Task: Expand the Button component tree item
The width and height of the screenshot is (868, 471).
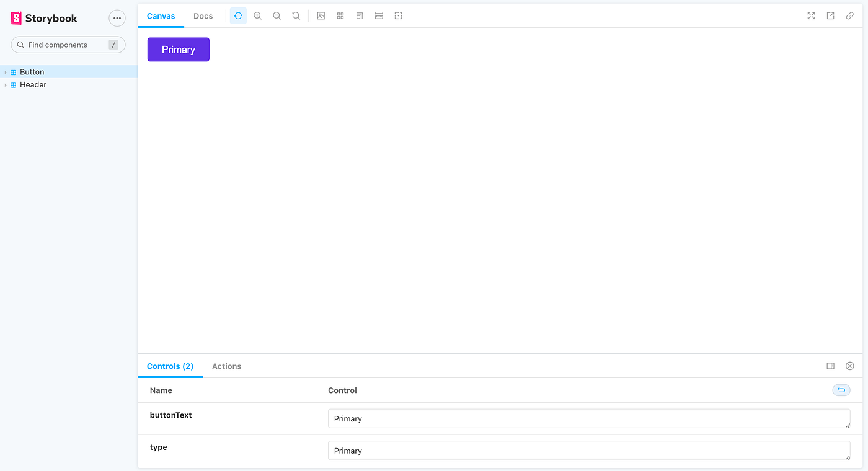Action: point(5,72)
